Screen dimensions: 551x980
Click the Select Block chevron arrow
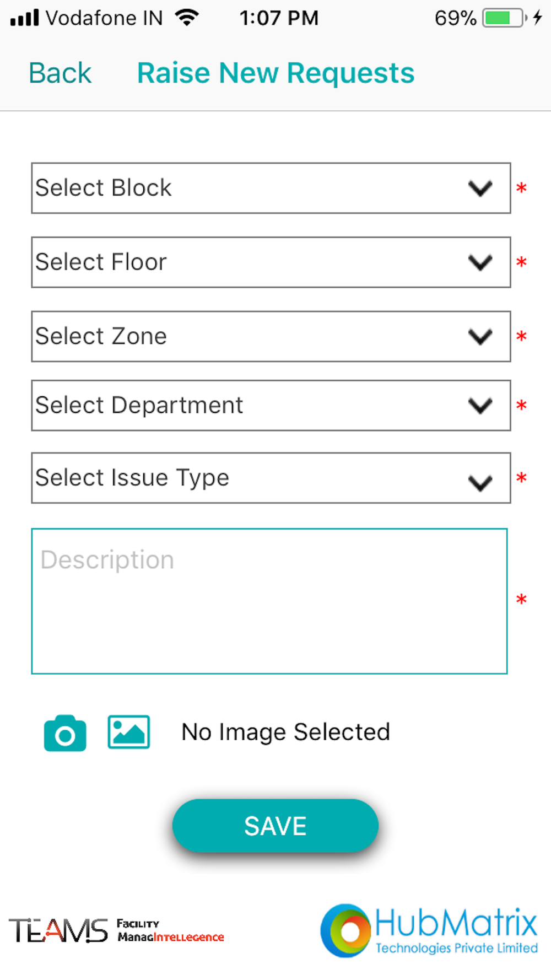pyautogui.click(x=480, y=189)
